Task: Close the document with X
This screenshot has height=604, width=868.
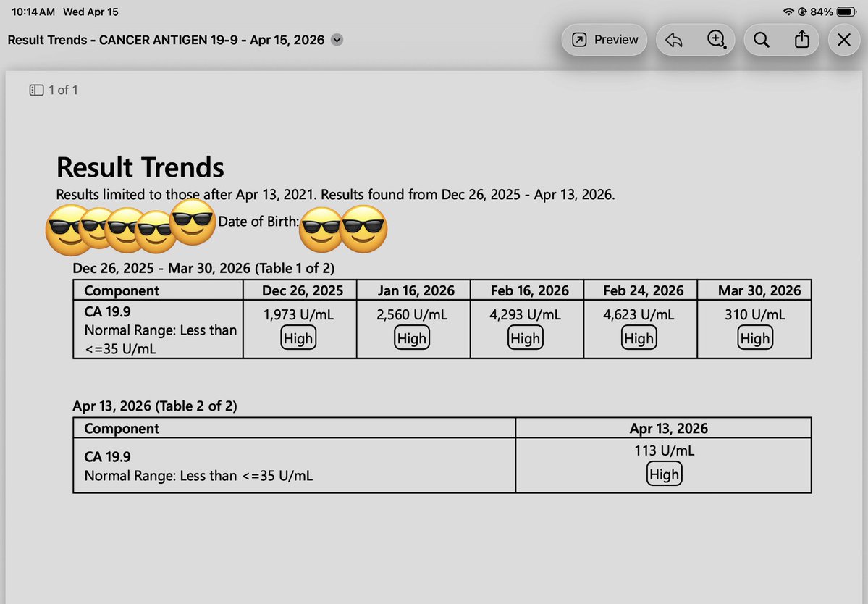Action: pos(843,40)
